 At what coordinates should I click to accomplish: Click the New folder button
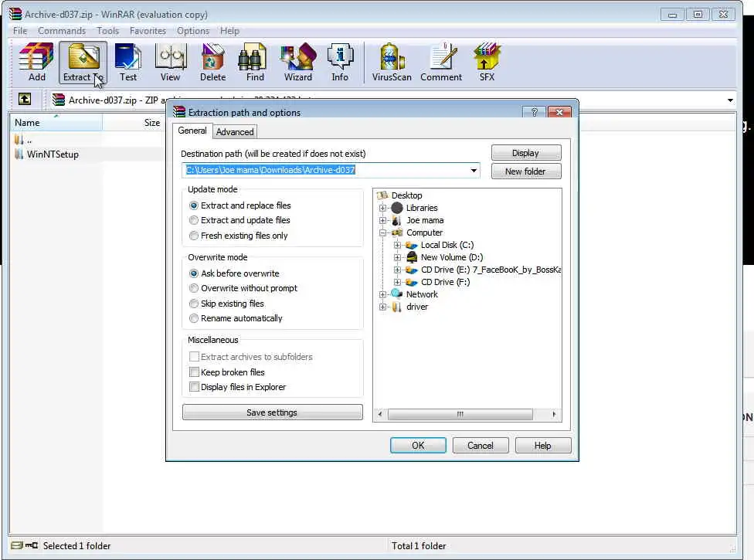pyautogui.click(x=525, y=171)
